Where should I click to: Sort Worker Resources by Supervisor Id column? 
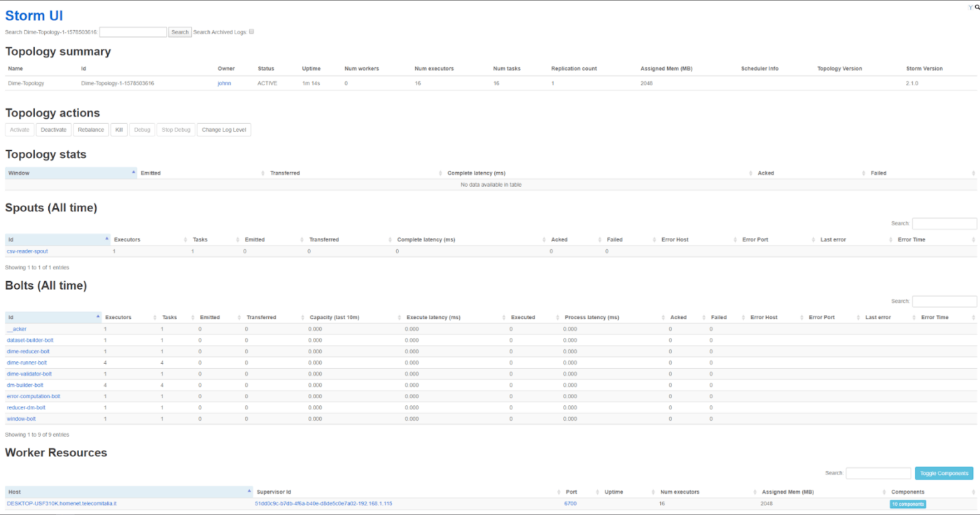click(x=407, y=492)
